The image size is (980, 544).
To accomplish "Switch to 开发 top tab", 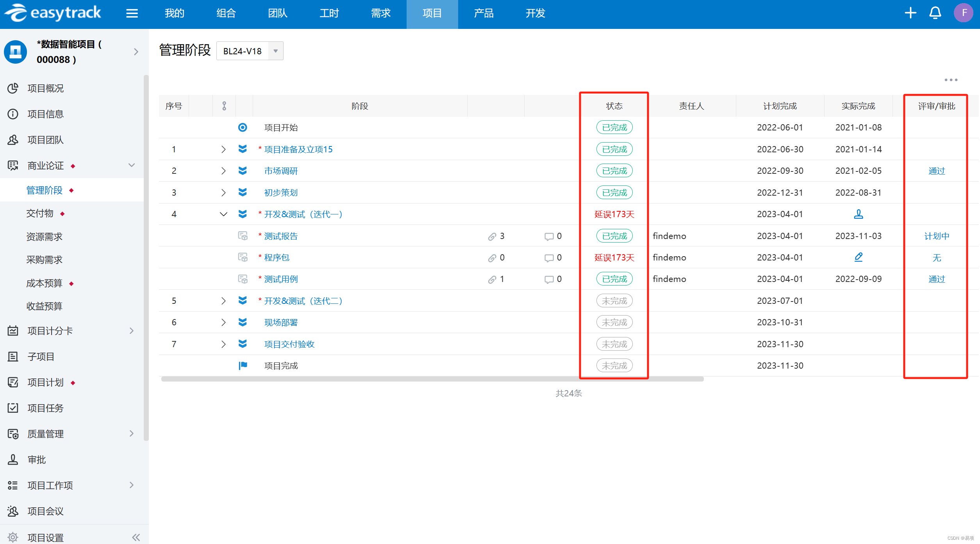I will (x=535, y=13).
